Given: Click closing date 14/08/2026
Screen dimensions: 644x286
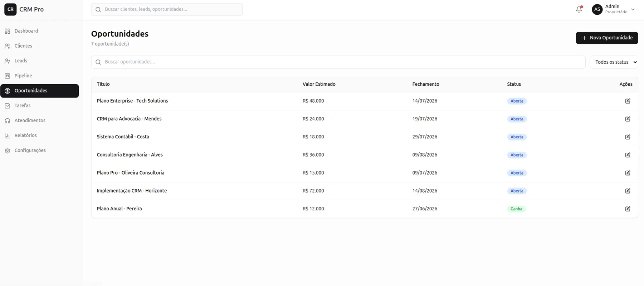Looking at the screenshot, I should 425,191.
